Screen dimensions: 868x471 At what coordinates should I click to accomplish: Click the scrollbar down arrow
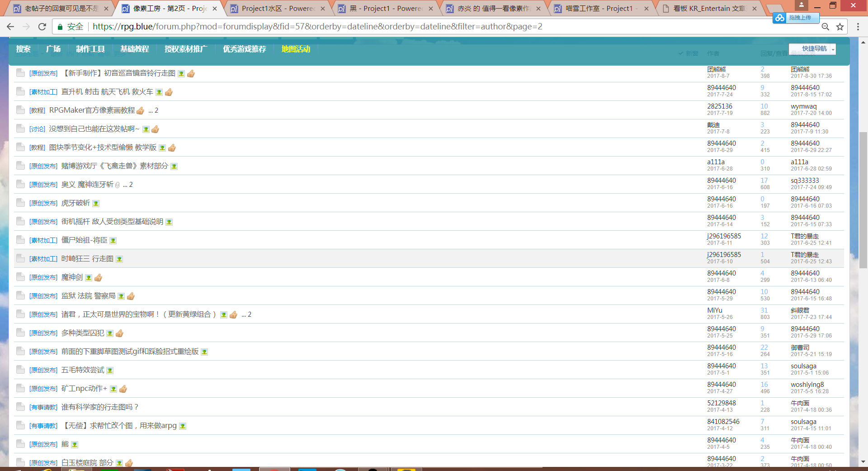(863, 462)
